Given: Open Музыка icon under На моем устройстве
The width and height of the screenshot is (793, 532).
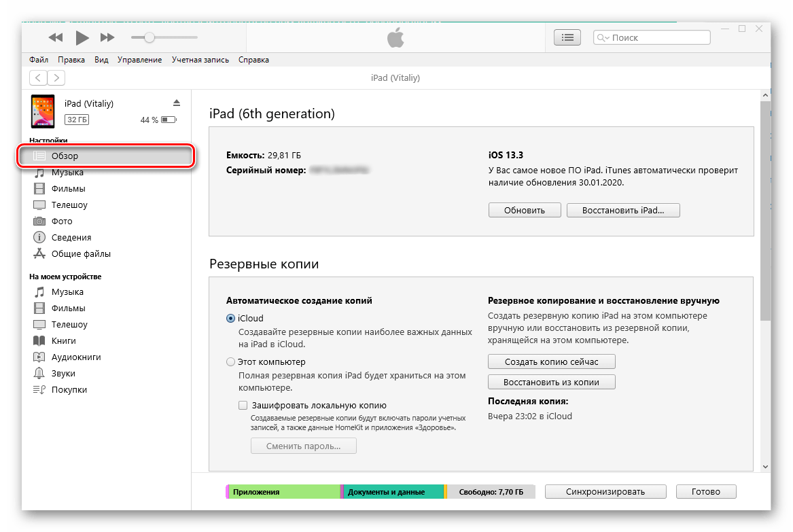Looking at the screenshot, I should pos(39,291).
